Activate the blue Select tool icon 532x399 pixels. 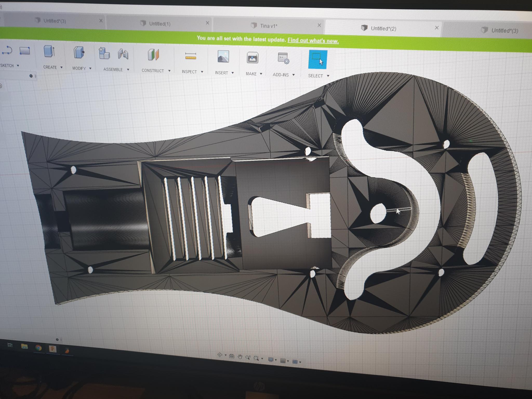click(317, 59)
